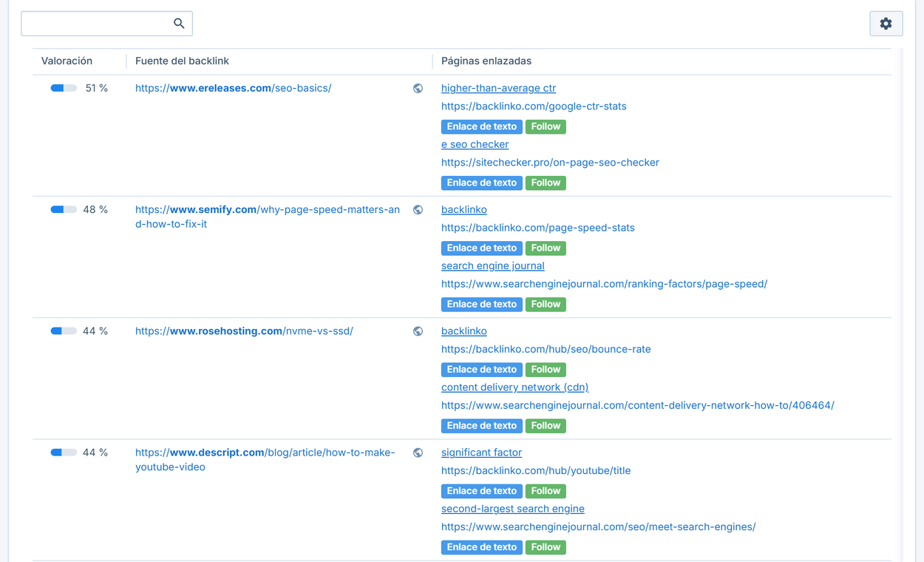
Task: Click the "48 %" rating value
Action: tap(95, 209)
